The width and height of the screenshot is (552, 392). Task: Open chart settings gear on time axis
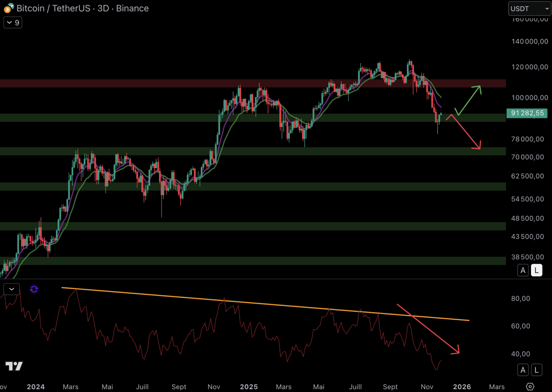[530, 387]
